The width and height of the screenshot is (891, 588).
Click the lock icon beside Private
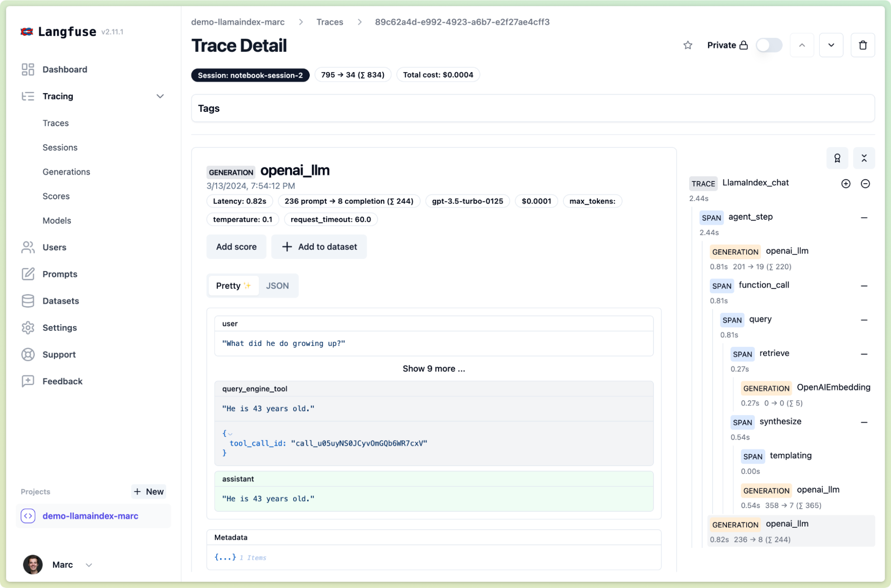(743, 45)
